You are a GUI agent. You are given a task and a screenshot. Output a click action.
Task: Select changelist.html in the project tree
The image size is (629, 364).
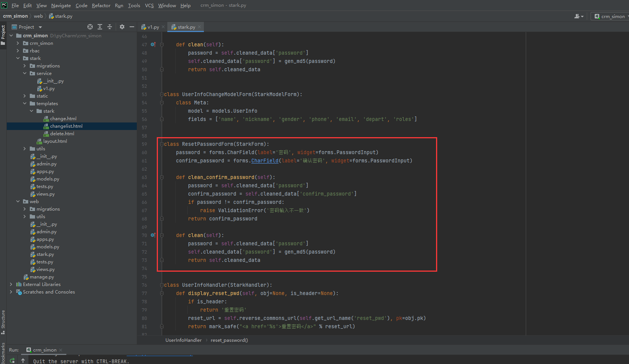[x=66, y=126]
